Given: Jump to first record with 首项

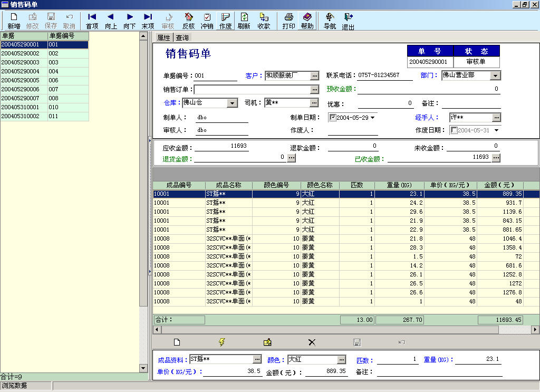Looking at the screenshot, I should 92,21.
